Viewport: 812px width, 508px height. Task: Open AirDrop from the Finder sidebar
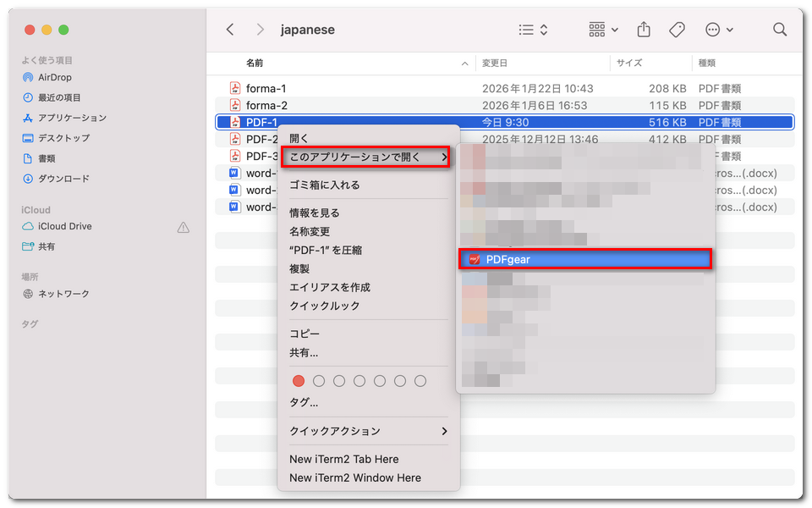click(x=53, y=77)
